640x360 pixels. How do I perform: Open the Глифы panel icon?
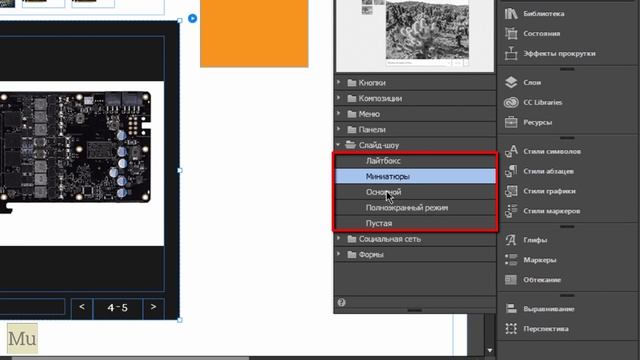[x=511, y=240]
